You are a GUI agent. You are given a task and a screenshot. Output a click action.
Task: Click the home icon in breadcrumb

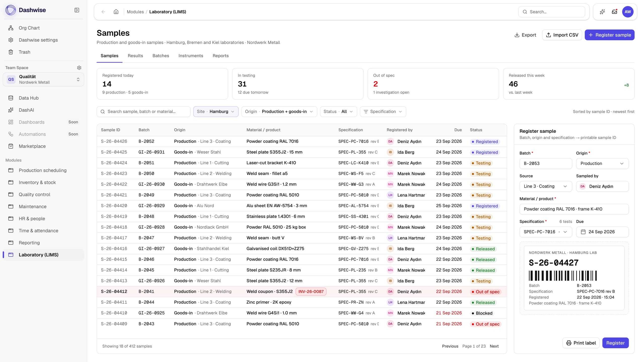[116, 12]
